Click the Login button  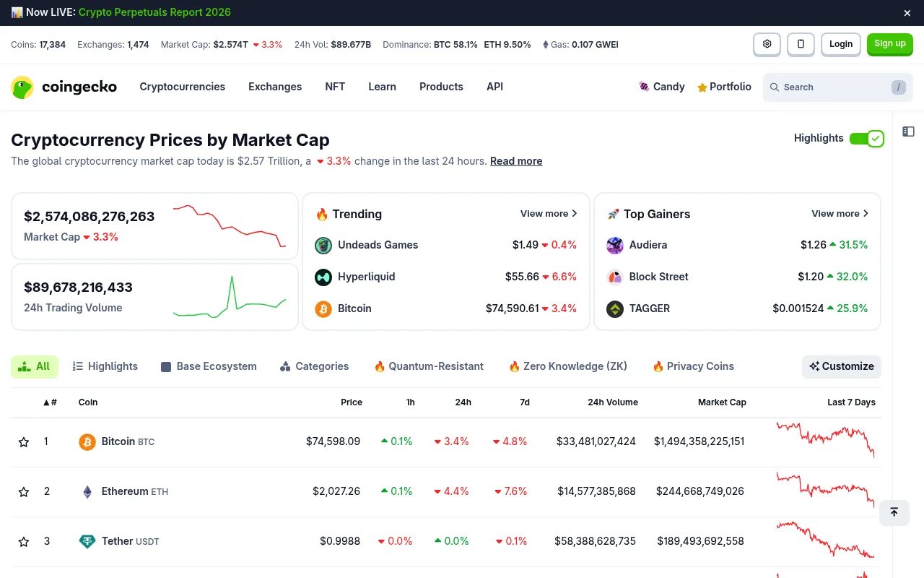[x=841, y=44]
